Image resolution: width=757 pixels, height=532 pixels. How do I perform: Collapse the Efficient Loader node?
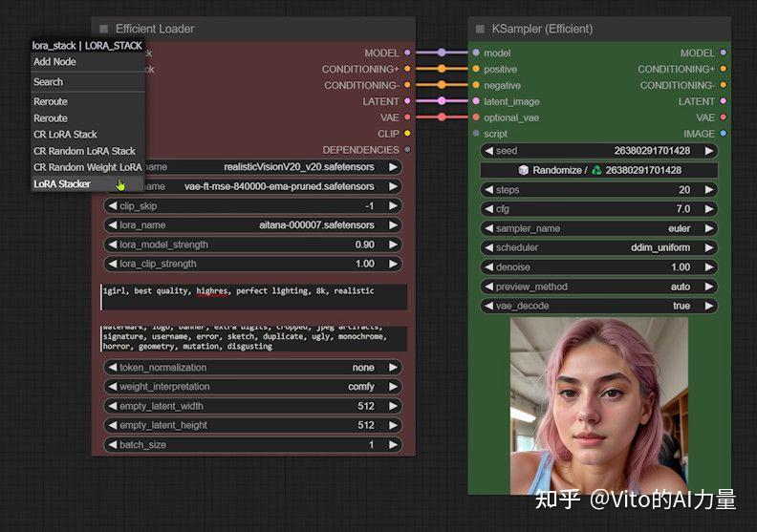103,29
